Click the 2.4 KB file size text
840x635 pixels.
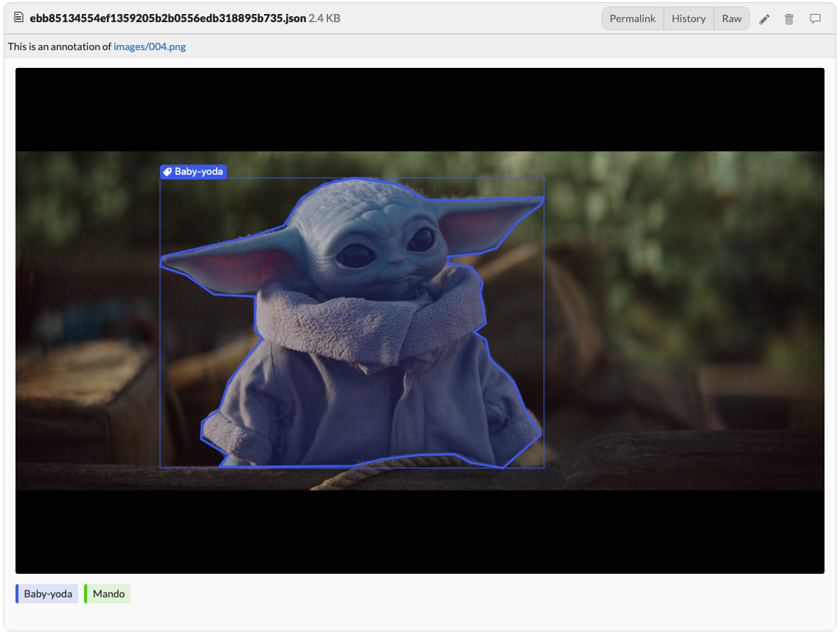click(324, 18)
